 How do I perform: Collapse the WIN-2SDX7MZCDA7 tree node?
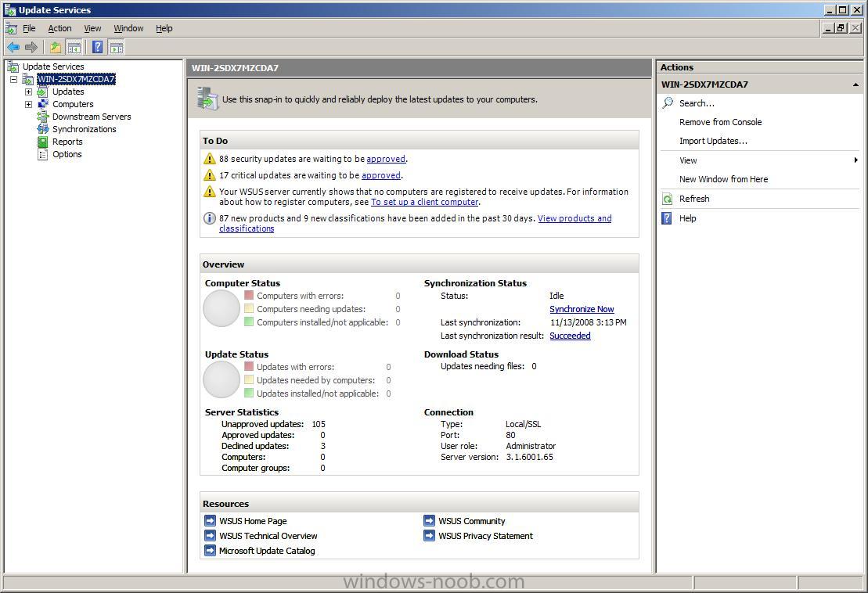coord(14,79)
